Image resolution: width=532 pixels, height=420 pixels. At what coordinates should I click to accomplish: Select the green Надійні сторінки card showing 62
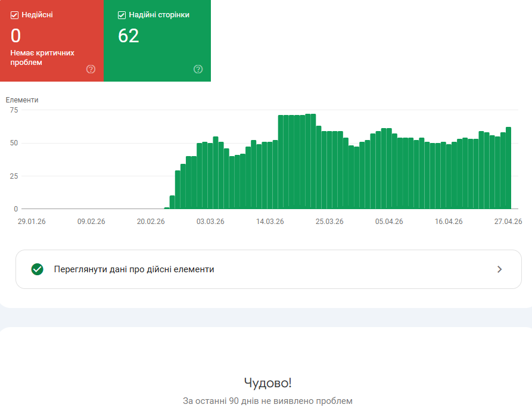pos(157,41)
